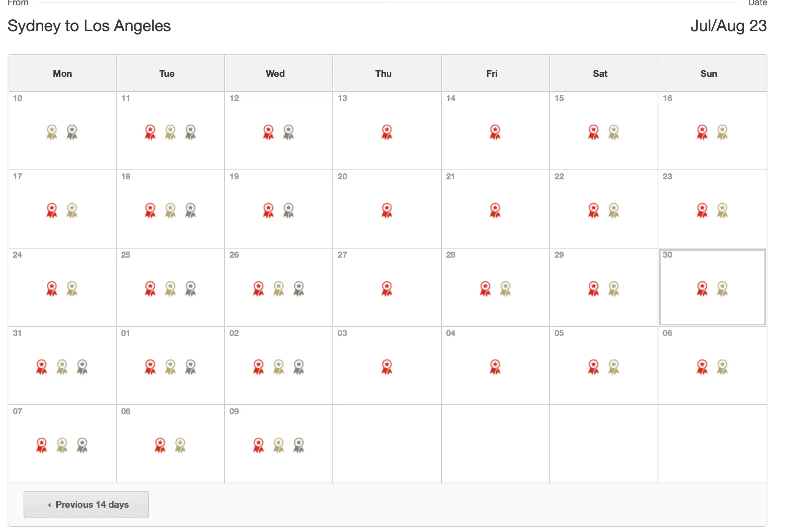The height and width of the screenshot is (532, 794).
Task: Click the red ribbon icon on the 30th
Action: pyautogui.click(x=702, y=289)
